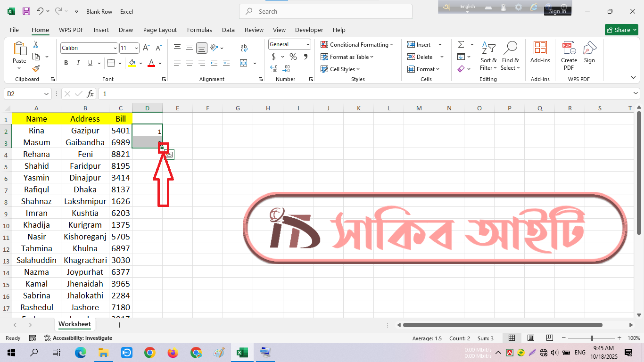Expand the General number format dropdown
Viewport: 644px width, 362px height.
click(x=308, y=44)
